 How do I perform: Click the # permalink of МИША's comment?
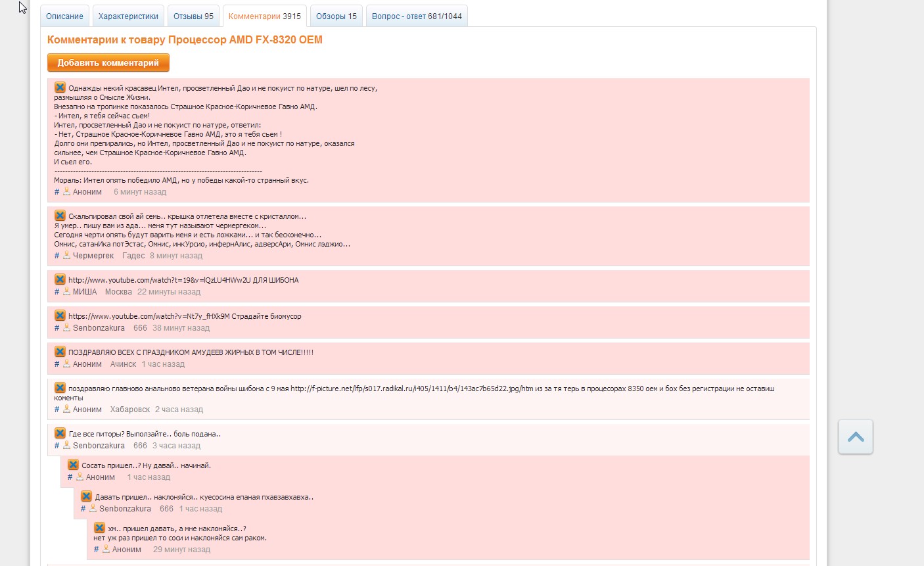57,292
